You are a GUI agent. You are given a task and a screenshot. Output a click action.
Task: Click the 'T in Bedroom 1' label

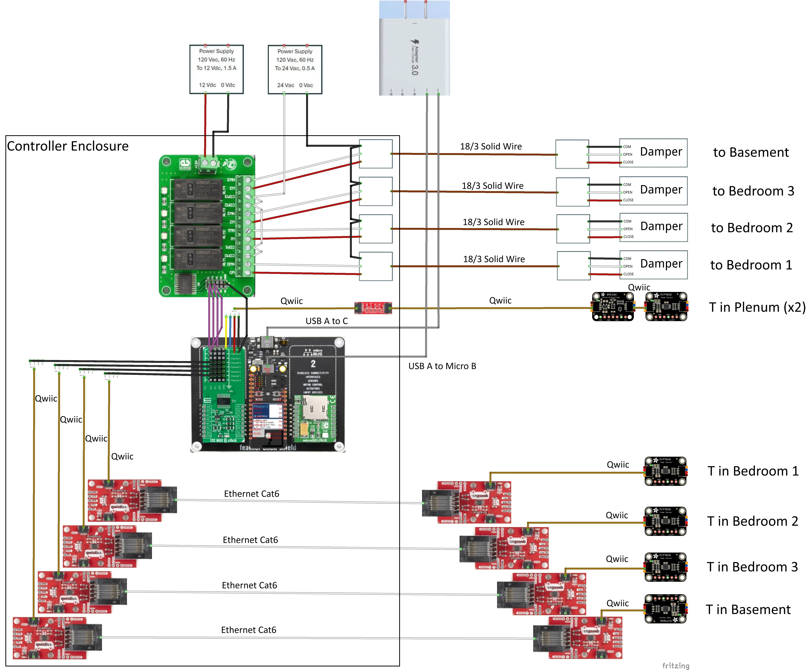click(753, 471)
